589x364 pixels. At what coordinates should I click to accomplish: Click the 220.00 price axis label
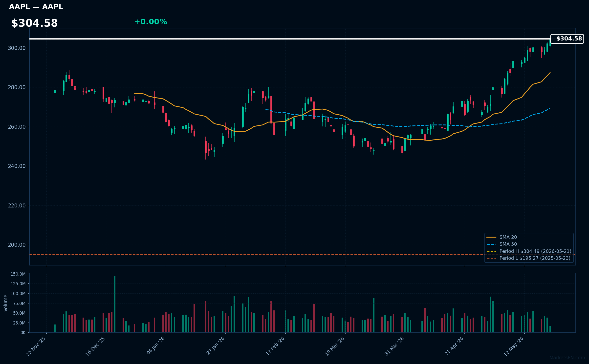[x=17, y=206]
